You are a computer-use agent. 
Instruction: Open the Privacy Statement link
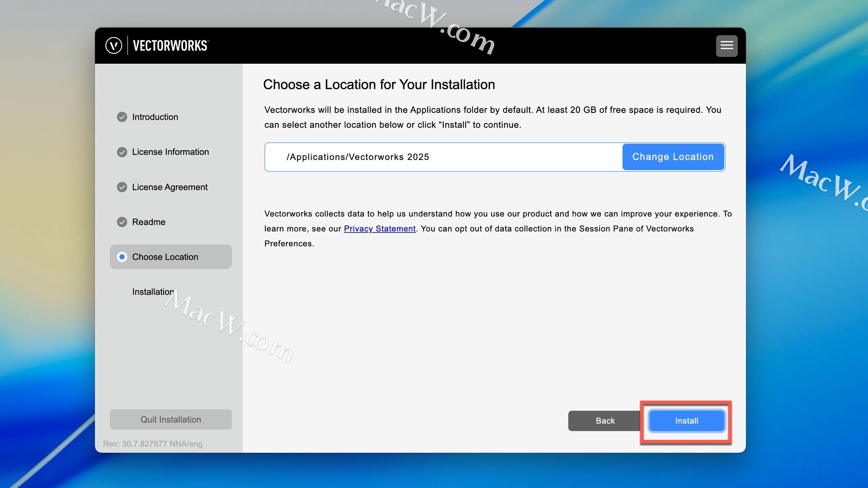380,229
